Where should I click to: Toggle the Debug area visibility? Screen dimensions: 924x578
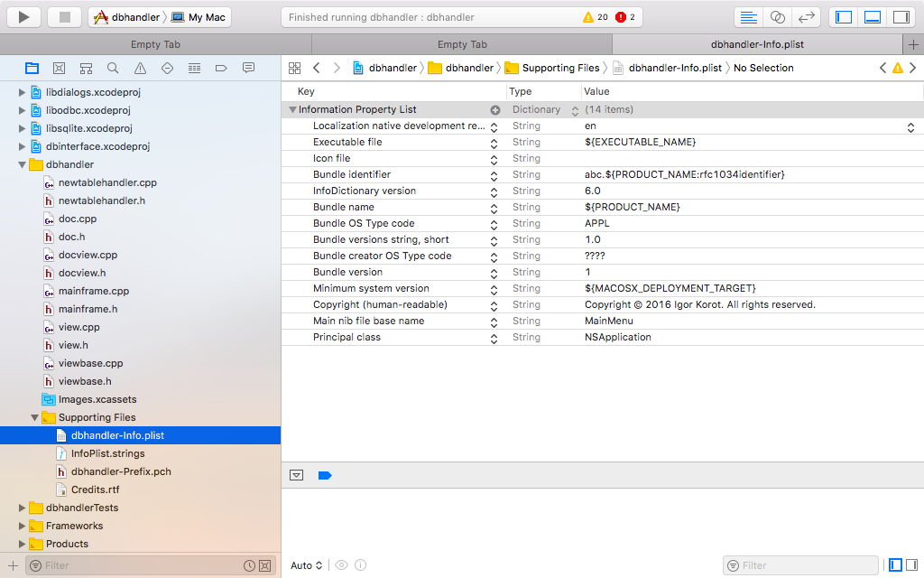coord(873,17)
